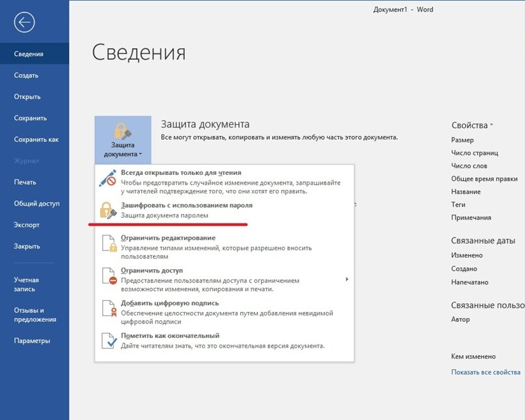525x420 pixels.
Task: Open Экспорт in the sidebar
Action: click(34, 225)
